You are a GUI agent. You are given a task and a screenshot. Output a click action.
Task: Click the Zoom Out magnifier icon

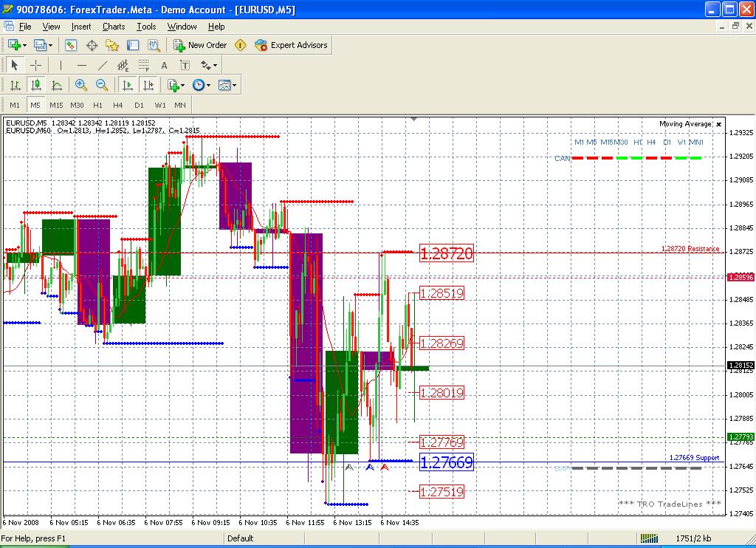[102, 85]
